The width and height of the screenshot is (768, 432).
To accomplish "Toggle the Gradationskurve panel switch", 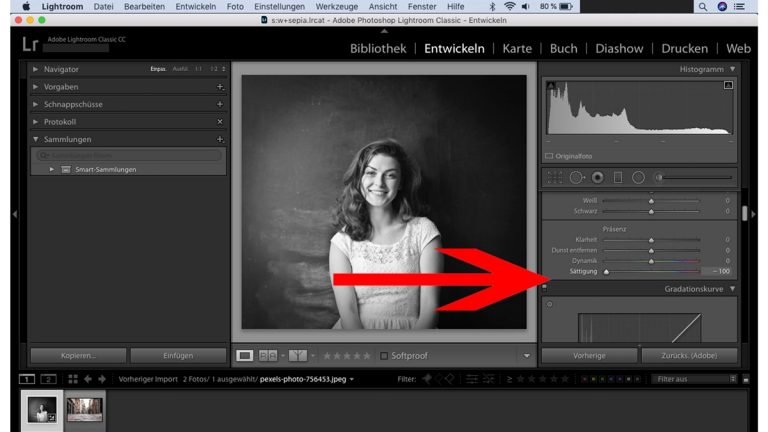I will pyautogui.click(x=545, y=288).
